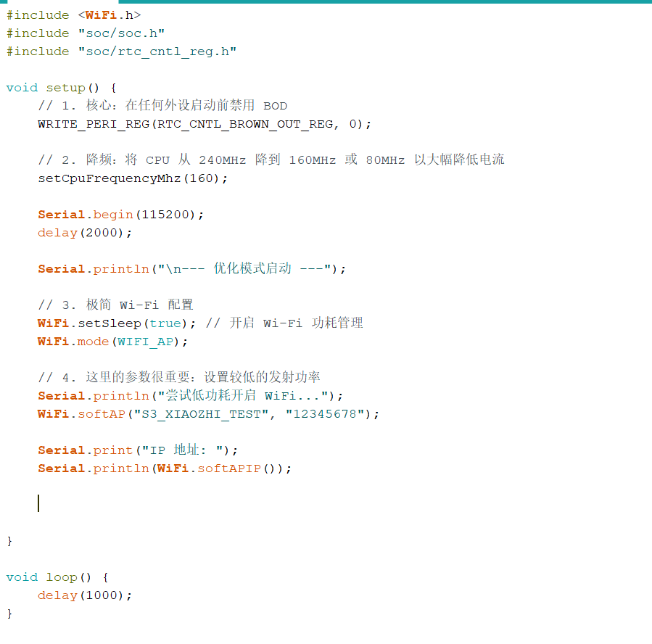Click the WiFi.softAP "S3_XIAOZHI_TEST" line
The width and height of the screenshot is (652, 644).
(x=208, y=414)
